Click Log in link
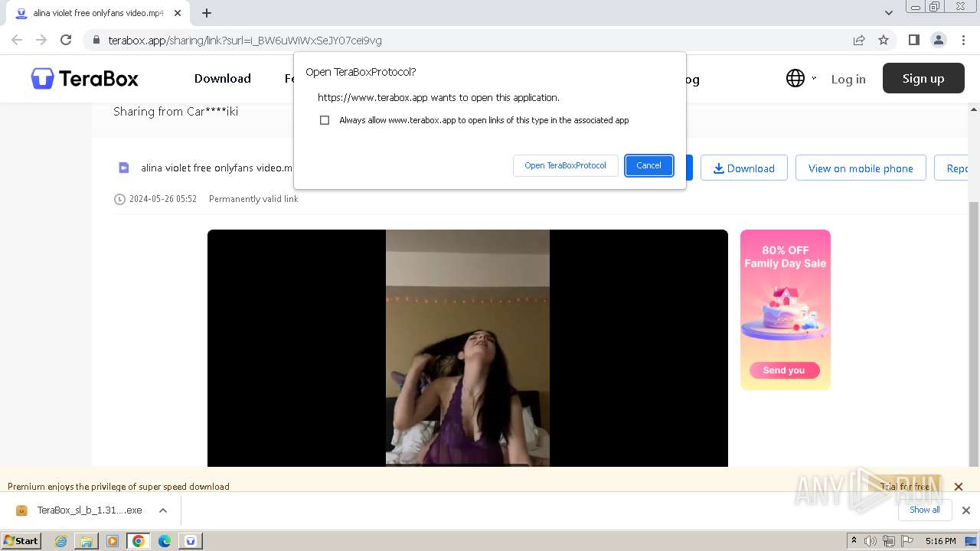980x551 pixels. pyautogui.click(x=848, y=79)
